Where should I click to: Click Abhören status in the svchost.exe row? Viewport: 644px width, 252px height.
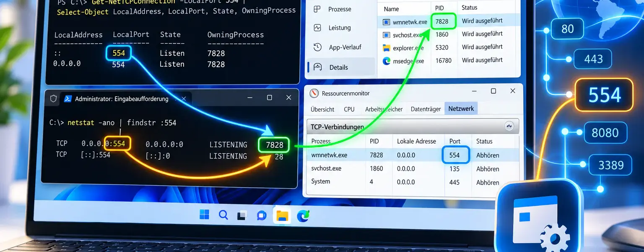click(x=488, y=169)
